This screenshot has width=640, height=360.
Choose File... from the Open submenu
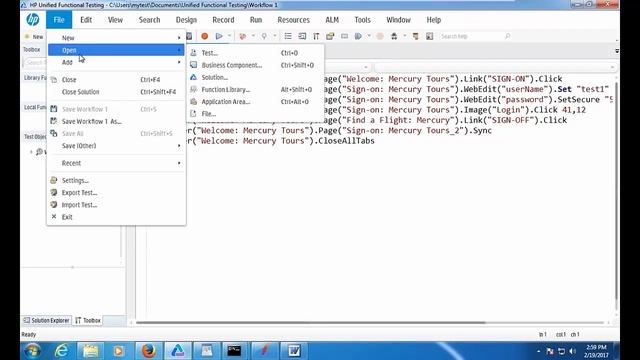(x=255, y=114)
